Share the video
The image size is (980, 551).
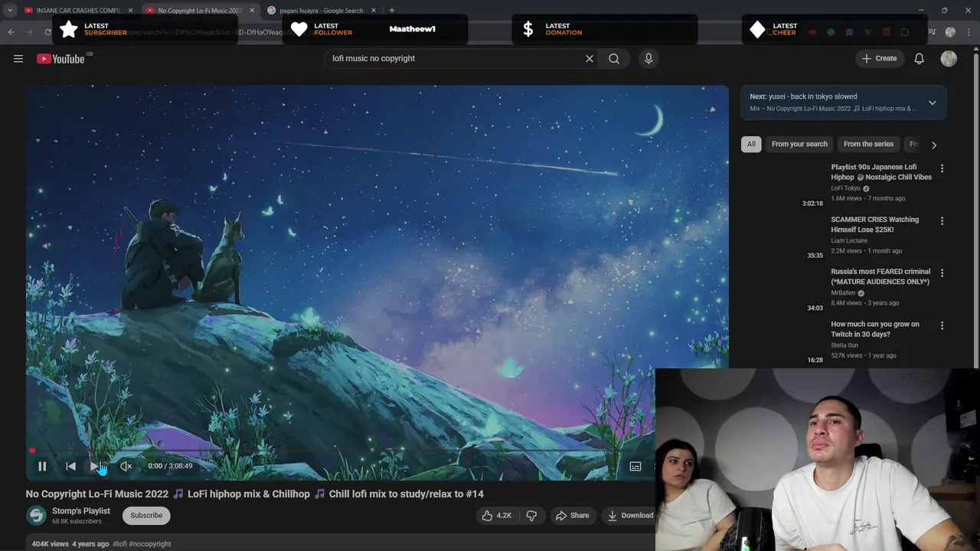click(573, 516)
